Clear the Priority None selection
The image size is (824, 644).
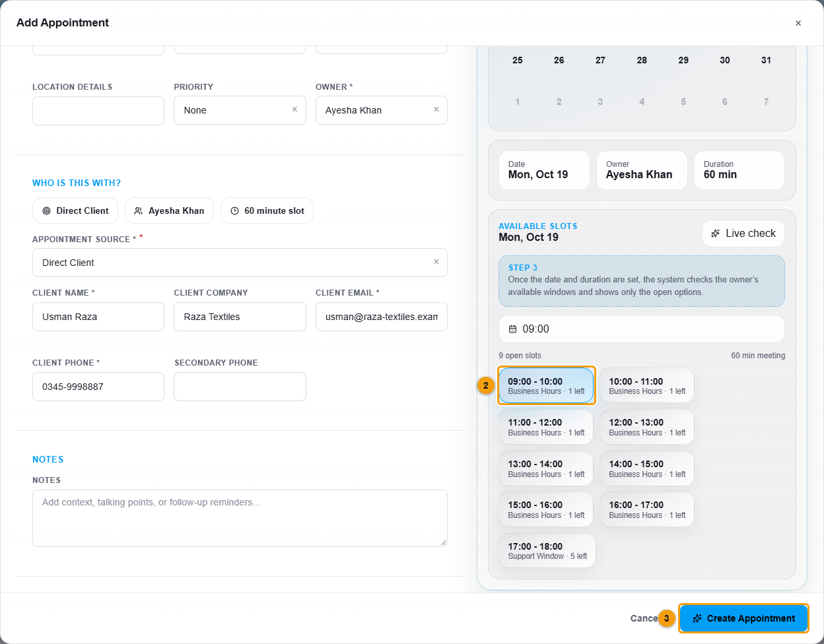tap(294, 110)
